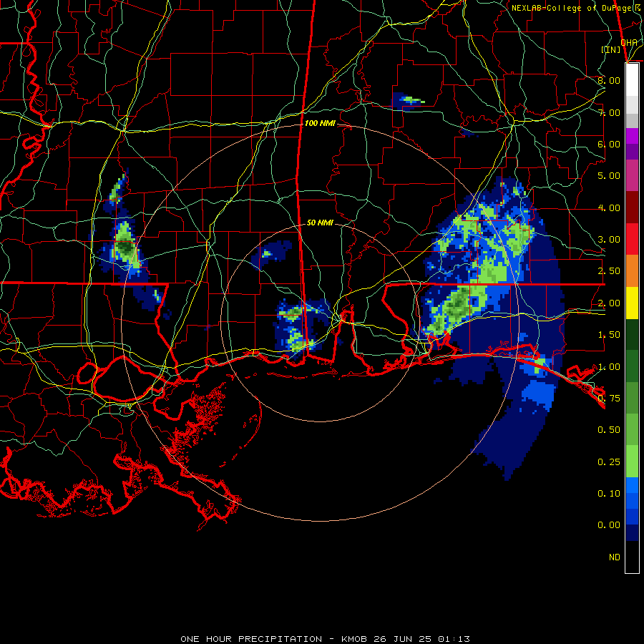Pick the magenta legend swatch
644x644 pixels.
(632, 136)
